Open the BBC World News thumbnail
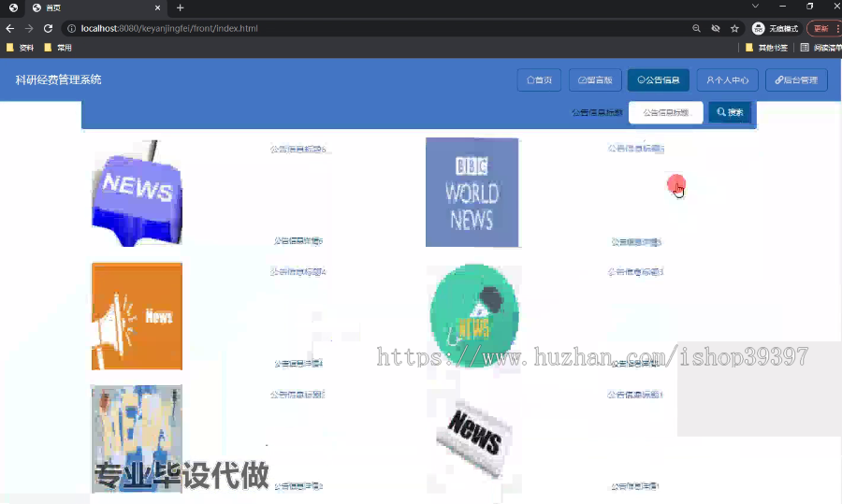The width and height of the screenshot is (842, 504). 472,192
